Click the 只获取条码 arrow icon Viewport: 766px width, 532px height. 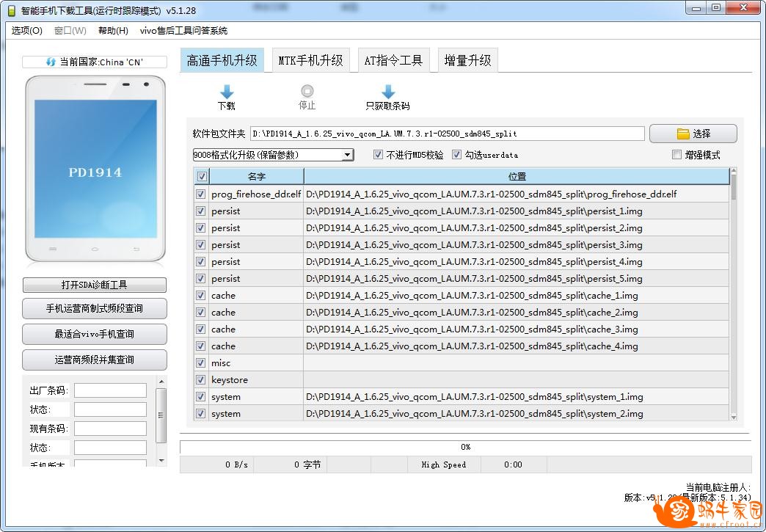point(388,91)
